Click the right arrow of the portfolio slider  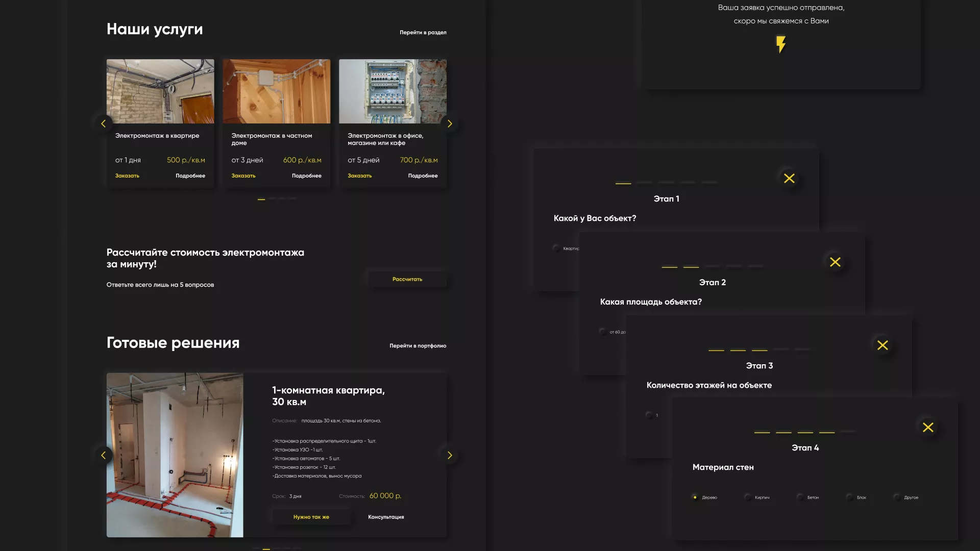(450, 455)
